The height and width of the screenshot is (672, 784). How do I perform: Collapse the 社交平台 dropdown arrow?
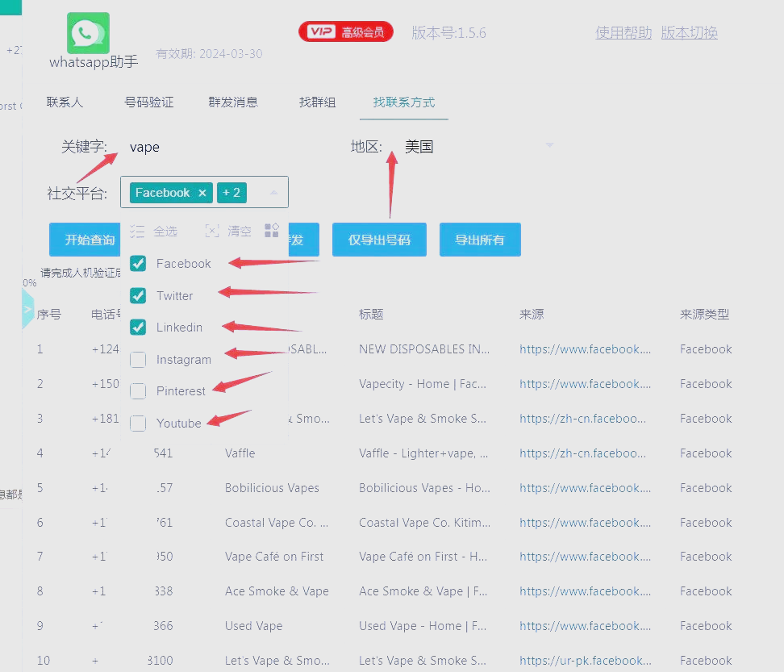(x=273, y=193)
